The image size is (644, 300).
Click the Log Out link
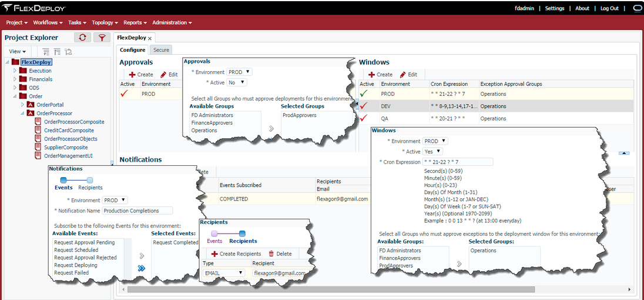pos(609,8)
